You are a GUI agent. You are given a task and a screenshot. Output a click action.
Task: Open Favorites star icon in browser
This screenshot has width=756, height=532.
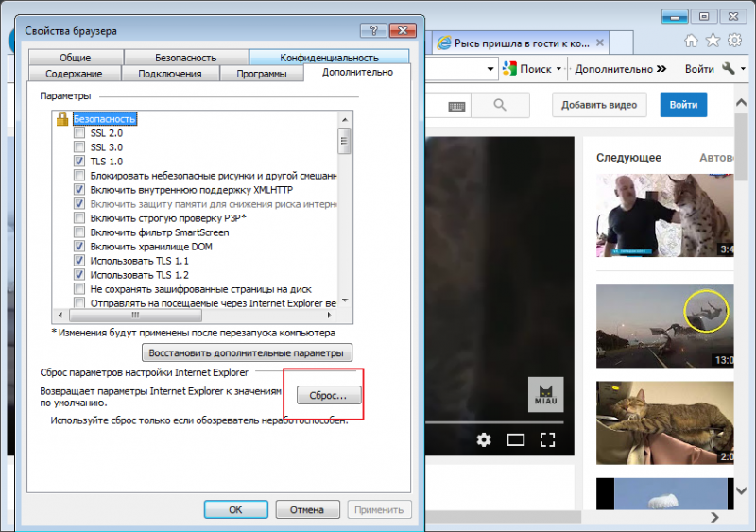[713, 41]
